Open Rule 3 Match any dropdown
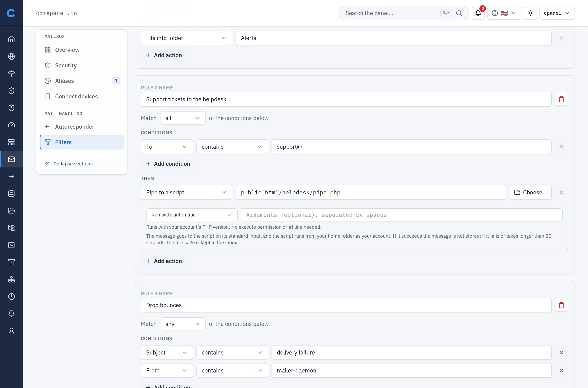Image resolution: width=588 pixels, height=388 pixels. 183,324
